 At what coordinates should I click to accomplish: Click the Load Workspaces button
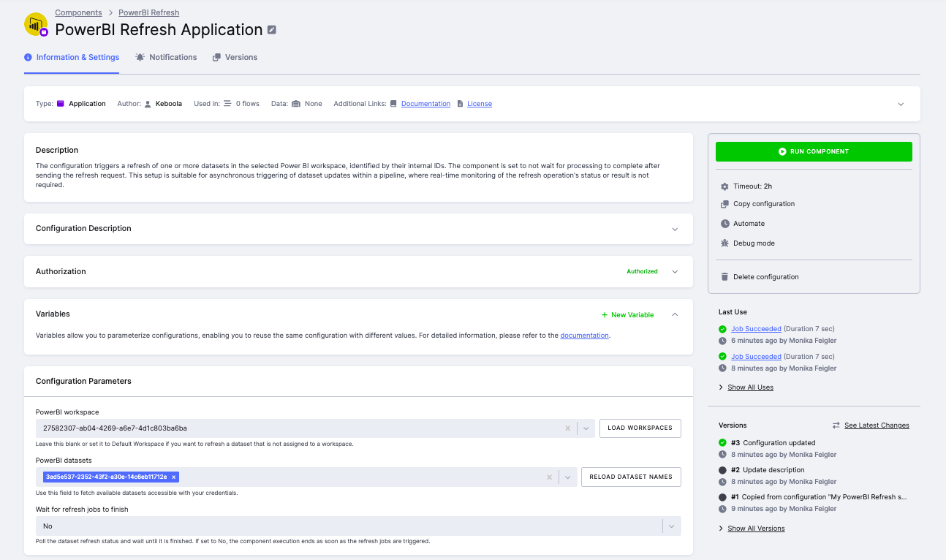tap(640, 428)
